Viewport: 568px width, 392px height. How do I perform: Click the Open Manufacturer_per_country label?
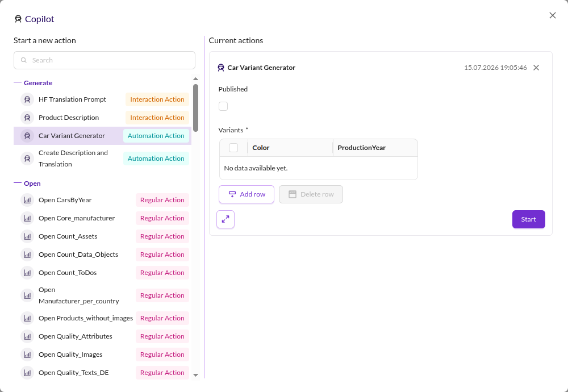tap(79, 295)
